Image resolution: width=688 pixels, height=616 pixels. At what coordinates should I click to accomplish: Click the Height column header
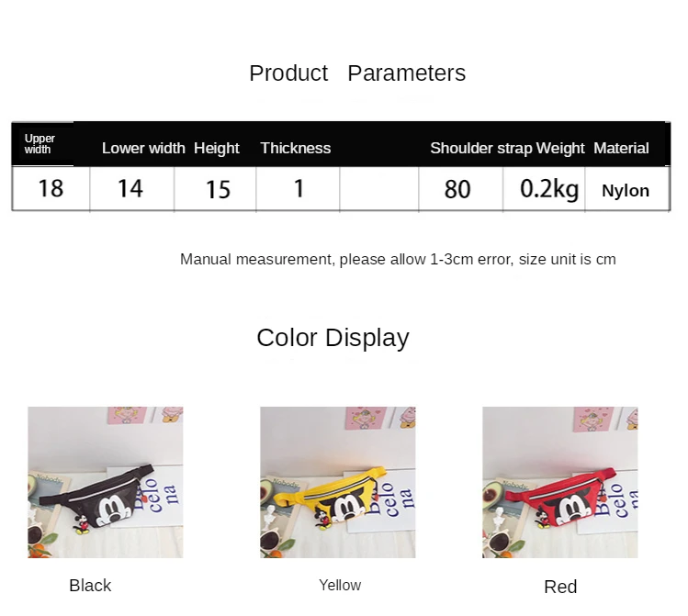[x=216, y=148]
